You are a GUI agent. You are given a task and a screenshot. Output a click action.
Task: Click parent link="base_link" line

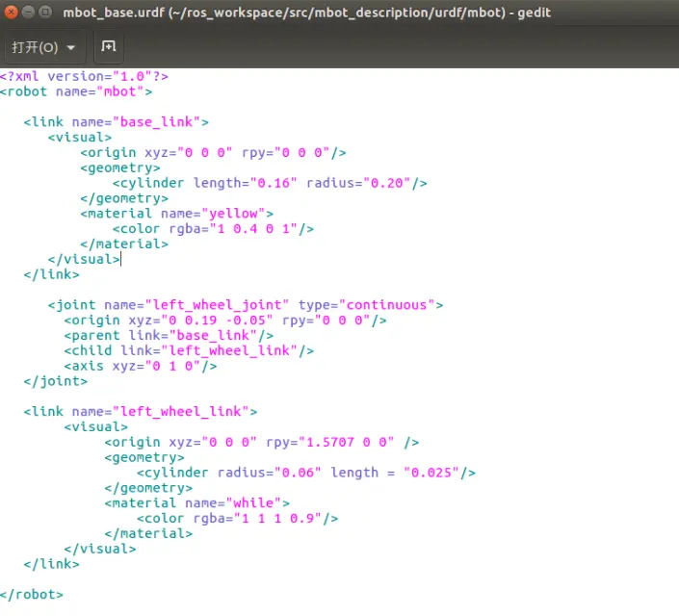coord(169,336)
